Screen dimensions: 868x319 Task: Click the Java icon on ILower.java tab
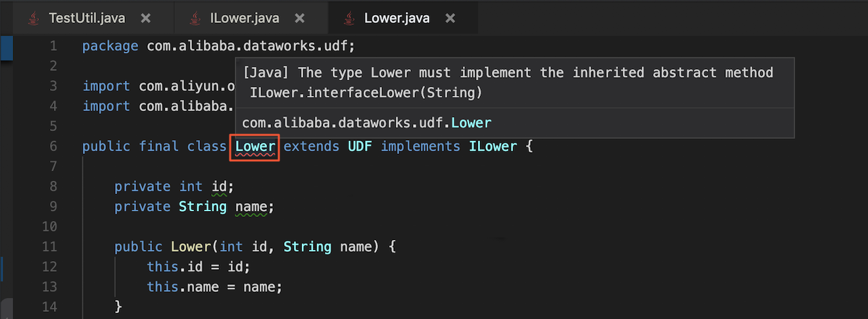click(195, 18)
